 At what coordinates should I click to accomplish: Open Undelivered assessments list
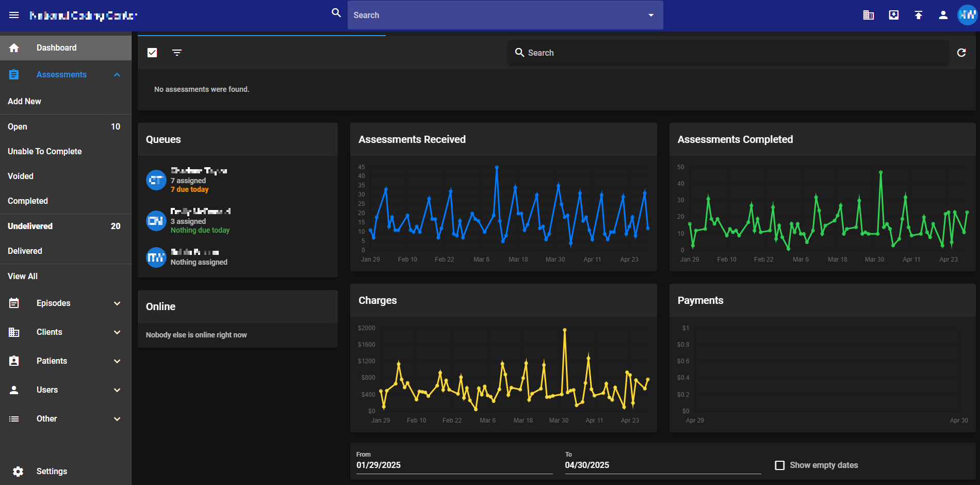66,227
